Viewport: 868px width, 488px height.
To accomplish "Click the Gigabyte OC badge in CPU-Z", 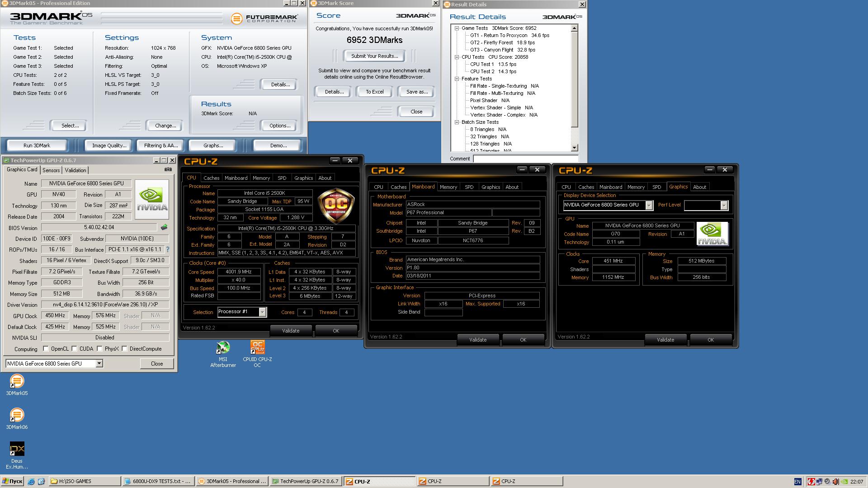I will pos(336,206).
